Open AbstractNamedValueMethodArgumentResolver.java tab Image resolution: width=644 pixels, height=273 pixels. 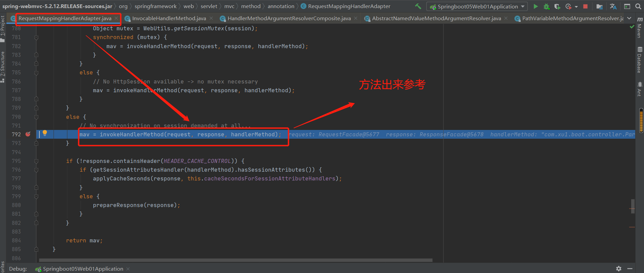pyautogui.click(x=437, y=19)
